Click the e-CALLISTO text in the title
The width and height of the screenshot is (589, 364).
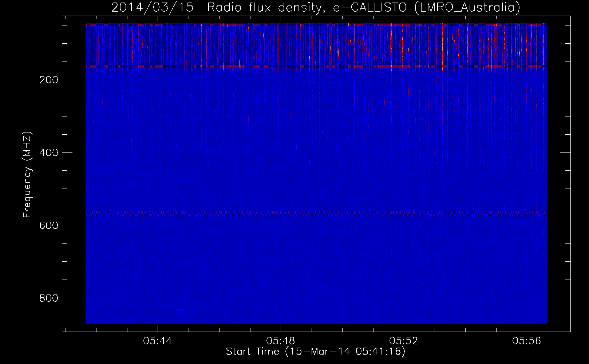pos(369,8)
